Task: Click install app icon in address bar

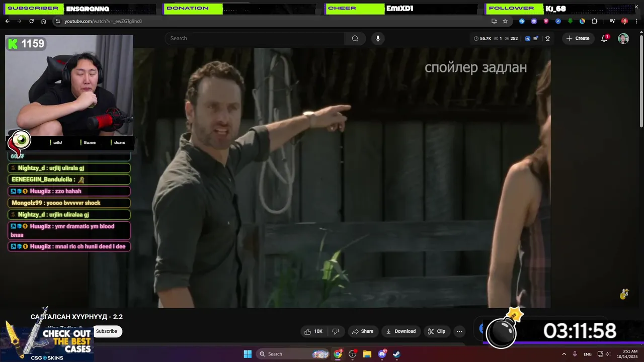Action: click(494, 21)
